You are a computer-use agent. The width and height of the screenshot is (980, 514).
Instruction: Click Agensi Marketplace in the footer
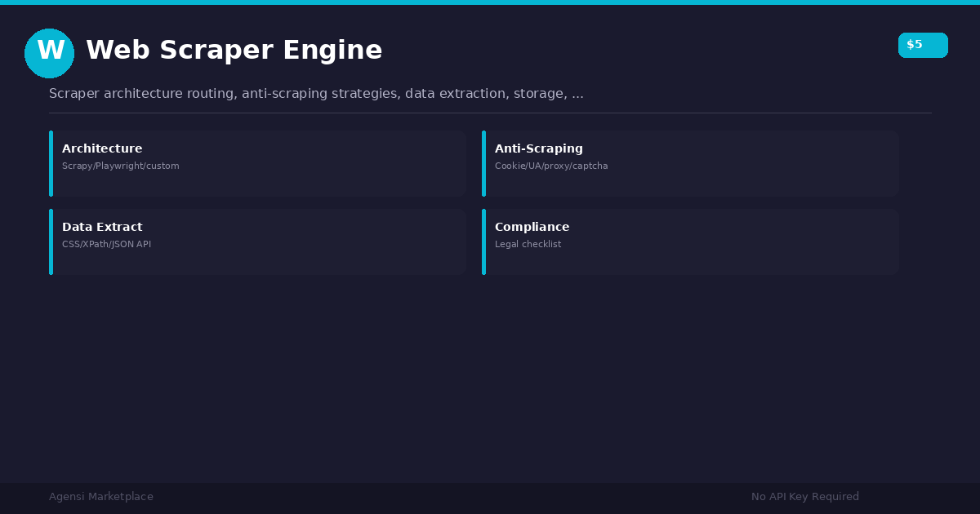point(101,497)
